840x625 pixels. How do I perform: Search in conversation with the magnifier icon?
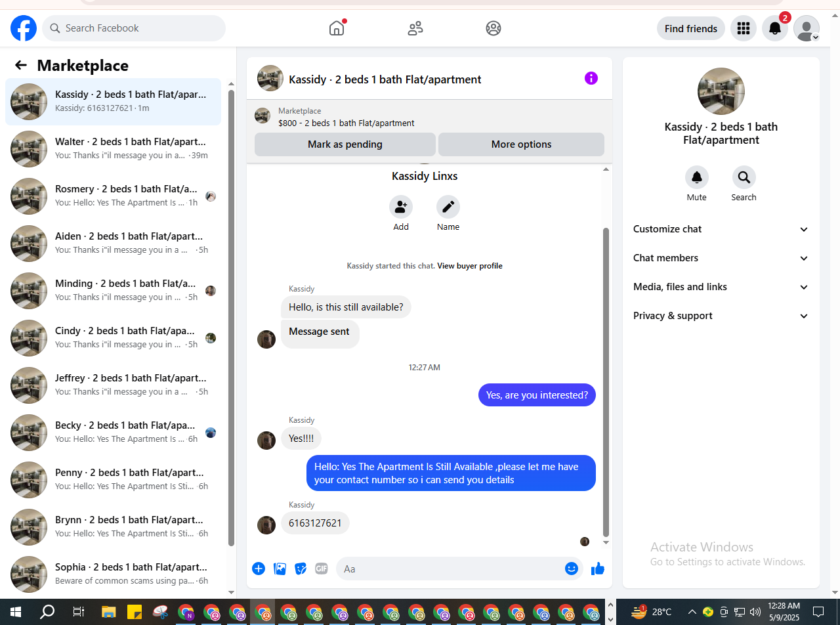tap(744, 177)
